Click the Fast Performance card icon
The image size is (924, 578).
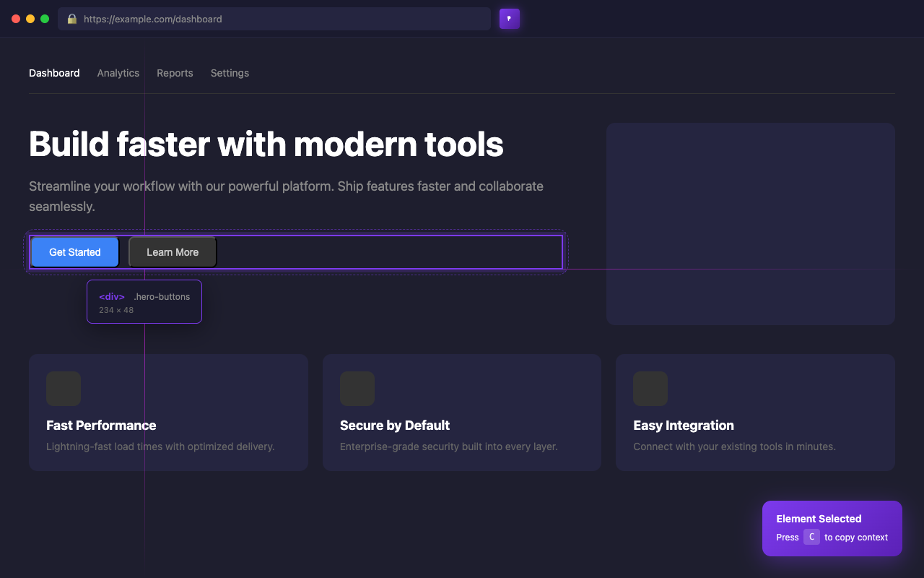click(x=64, y=389)
